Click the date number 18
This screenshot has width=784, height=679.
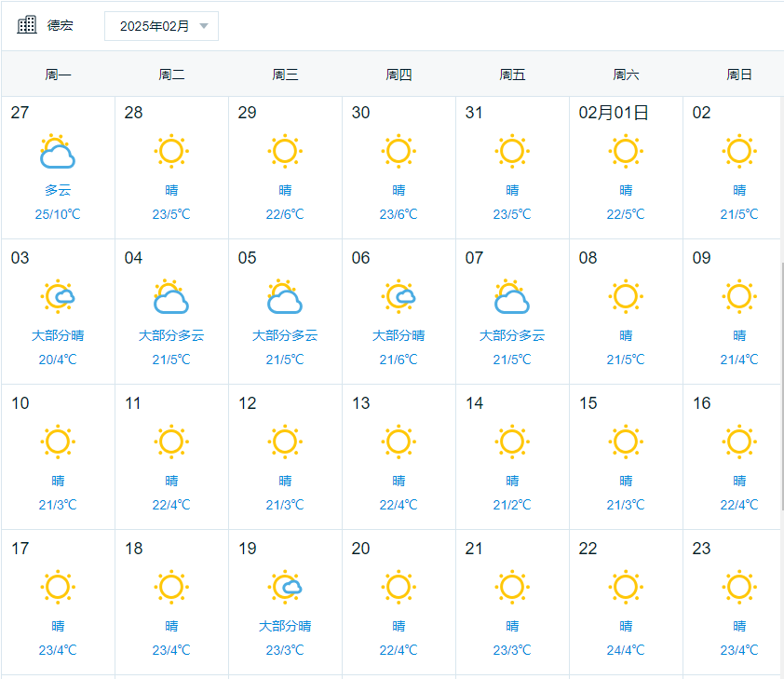[x=133, y=548]
